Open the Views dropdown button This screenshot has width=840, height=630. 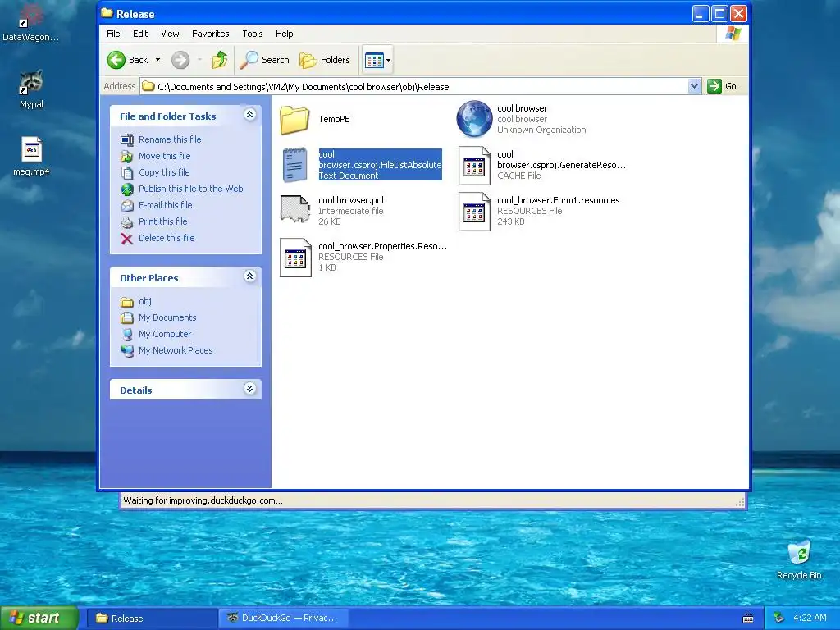click(377, 60)
